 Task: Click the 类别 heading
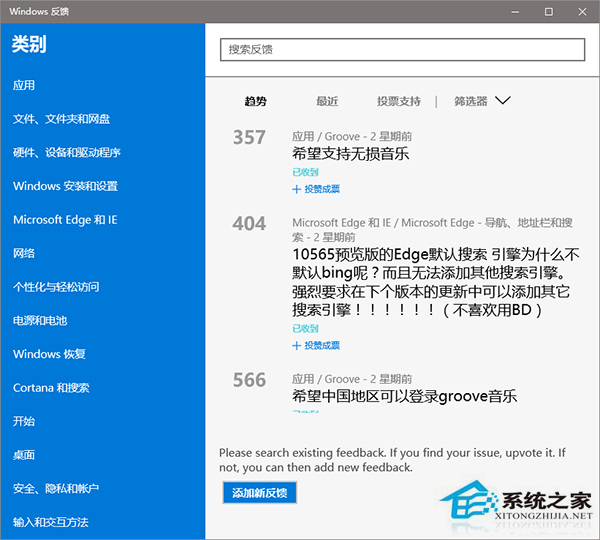pos(29,44)
